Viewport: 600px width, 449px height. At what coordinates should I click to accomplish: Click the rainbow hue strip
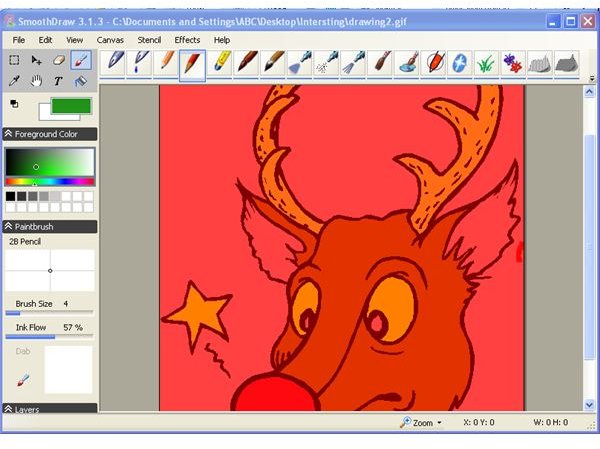point(50,181)
